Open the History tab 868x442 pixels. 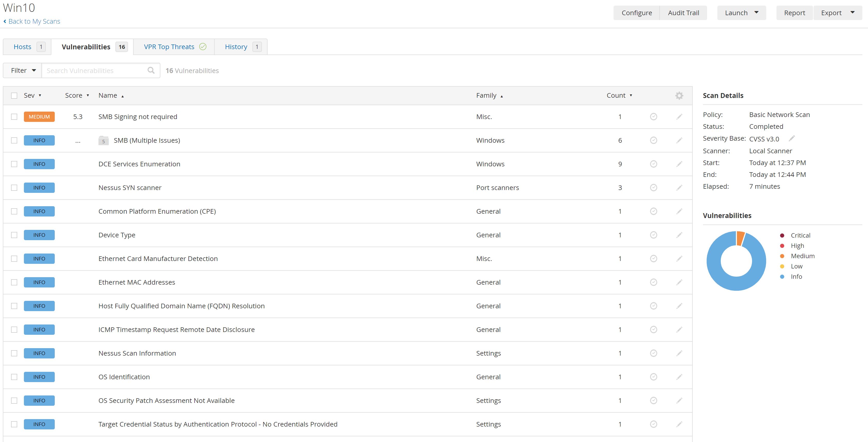click(x=236, y=47)
